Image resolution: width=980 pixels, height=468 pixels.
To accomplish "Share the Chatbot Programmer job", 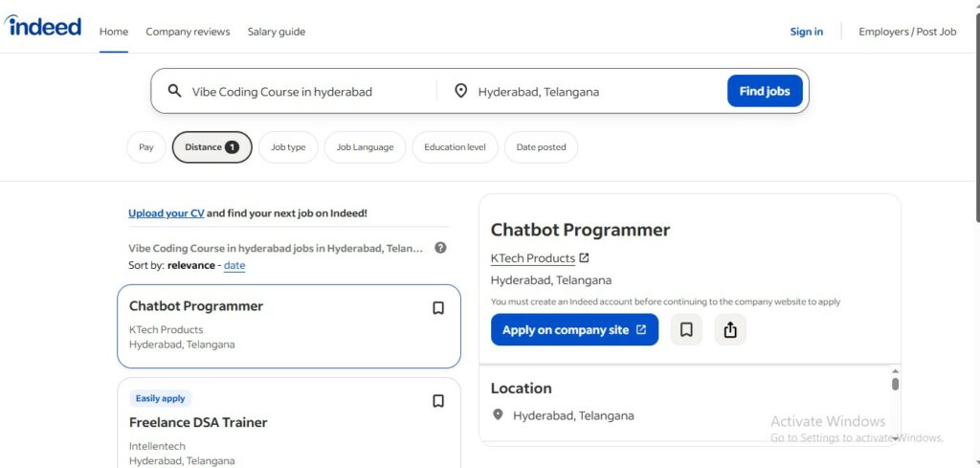I will tap(730, 329).
